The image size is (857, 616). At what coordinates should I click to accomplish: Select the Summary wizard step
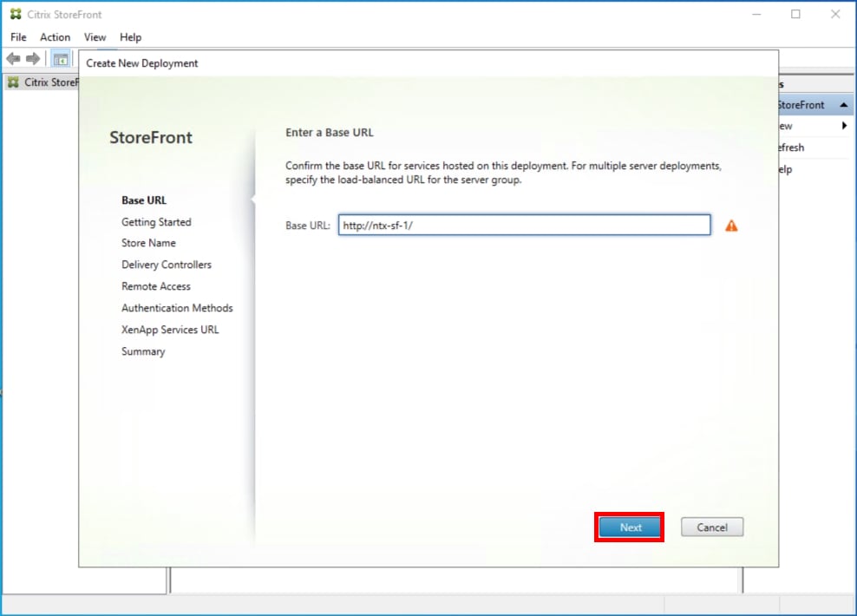143,351
